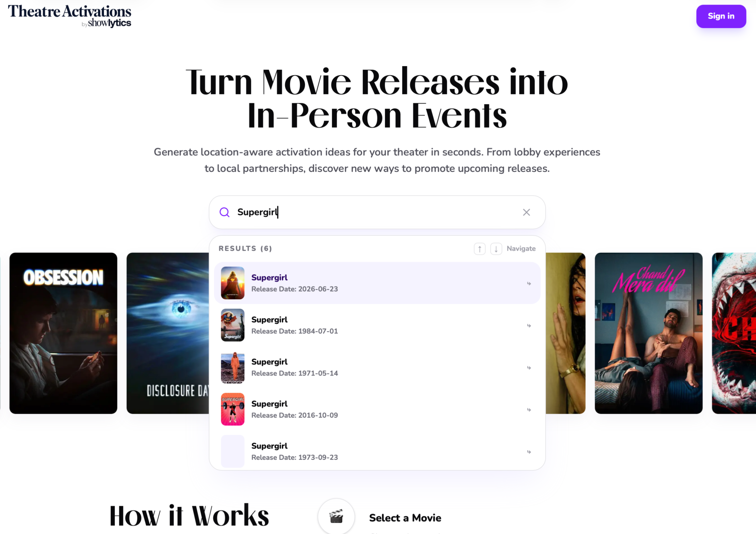
Task: Select Supergirl result released 1971-05-14
Action: [377, 367]
